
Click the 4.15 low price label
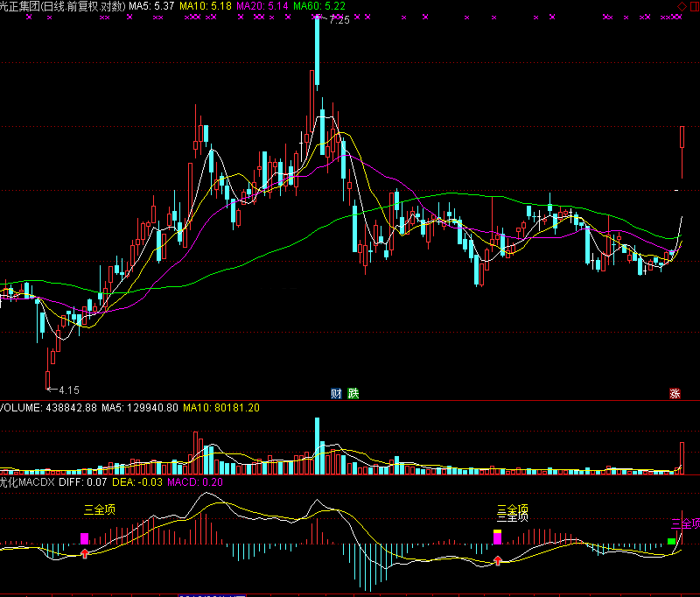69,390
